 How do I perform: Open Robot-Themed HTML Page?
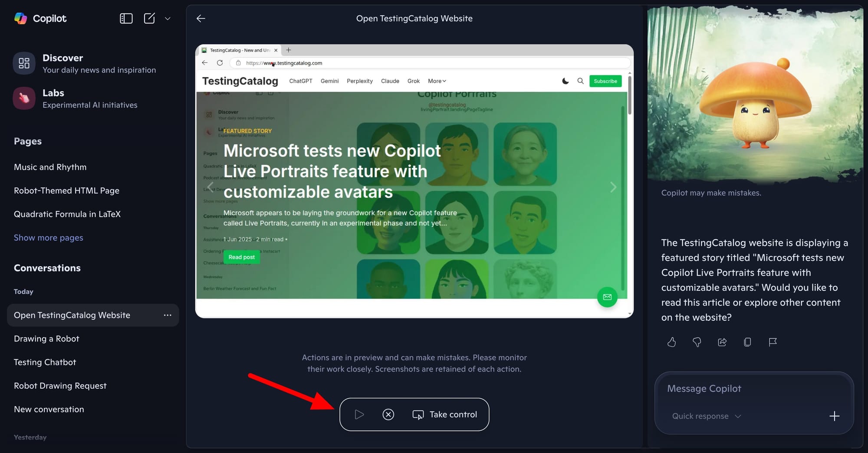coord(66,190)
